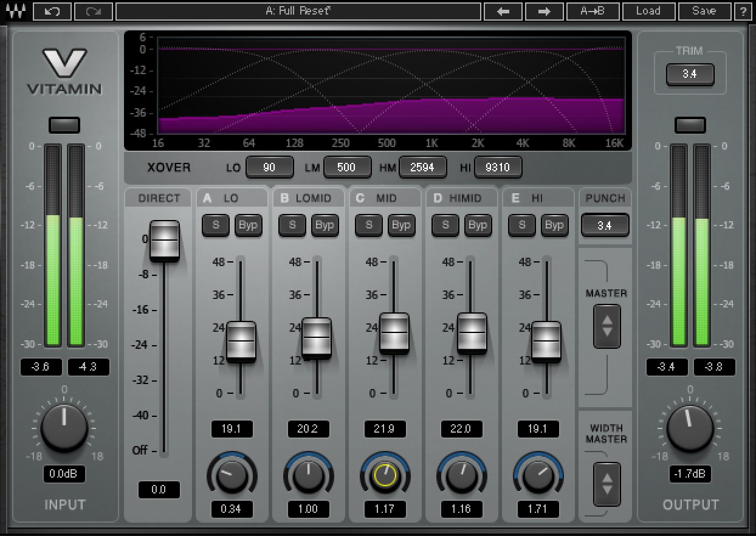
Task: Bypass the LOMID band
Action: [325, 225]
